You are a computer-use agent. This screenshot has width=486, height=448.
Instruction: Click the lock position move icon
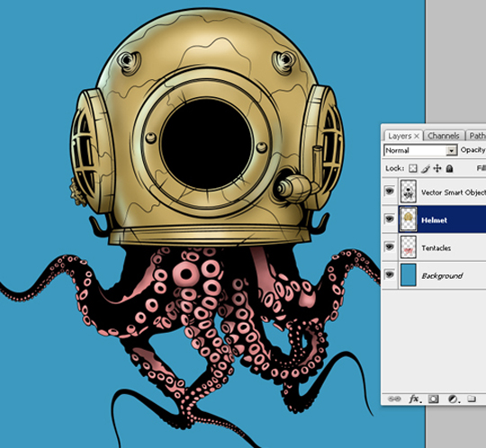(x=437, y=168)
